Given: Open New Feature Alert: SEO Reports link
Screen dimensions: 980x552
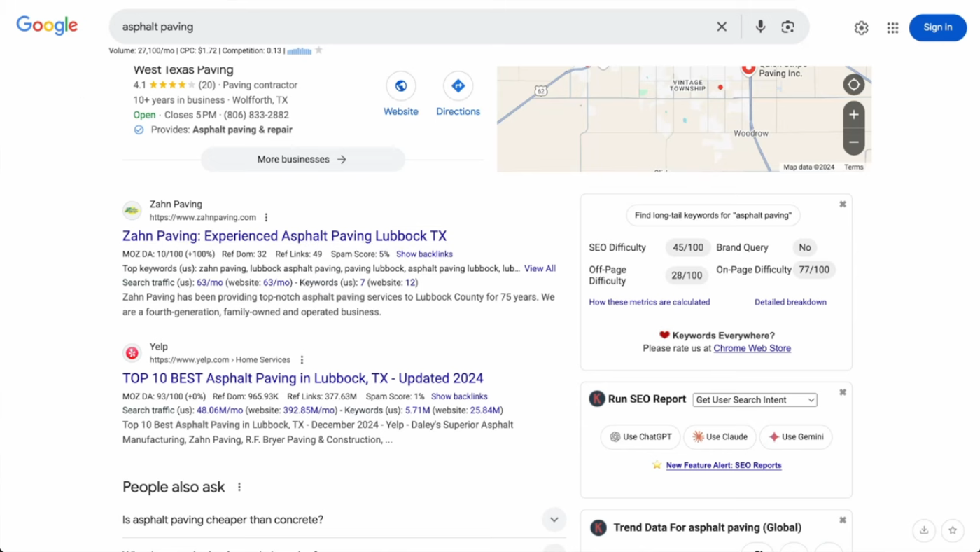Looking at the screenshot, I should point(724,465).
